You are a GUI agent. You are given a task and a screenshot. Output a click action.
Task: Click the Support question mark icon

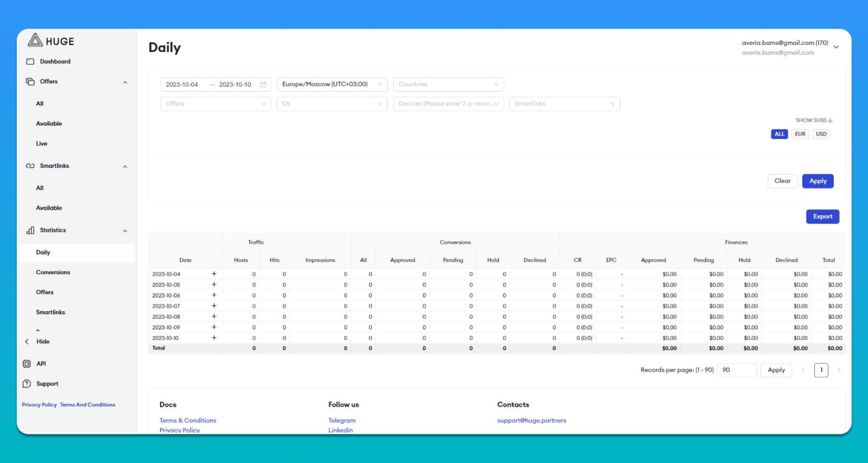click(x=27, y=384)
